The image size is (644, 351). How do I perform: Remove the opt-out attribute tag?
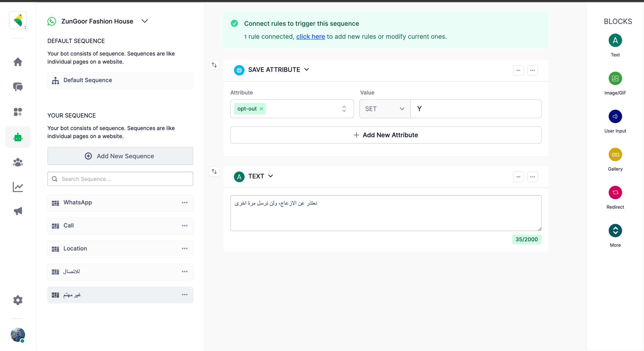(x=261, y=109)
